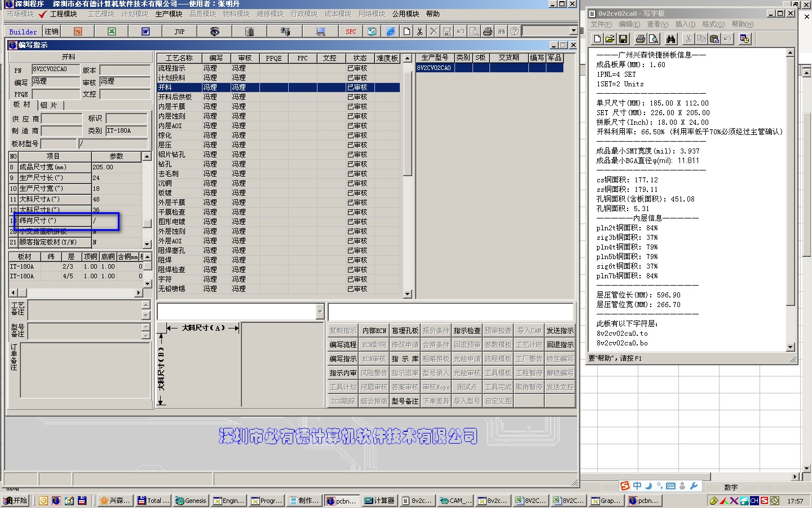The width and height of the screenshot is (812, 508).
Task: Open the 文件(F) menu in WordPad
Action: click(x=601, y=24)
